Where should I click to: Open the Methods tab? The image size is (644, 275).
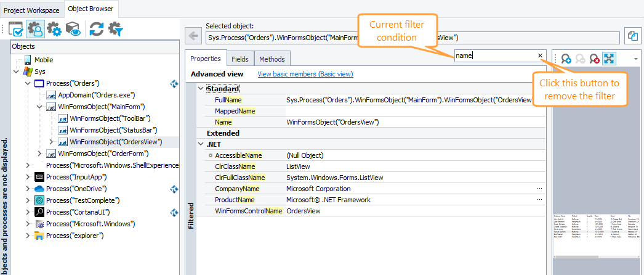[x=272, y=59]
